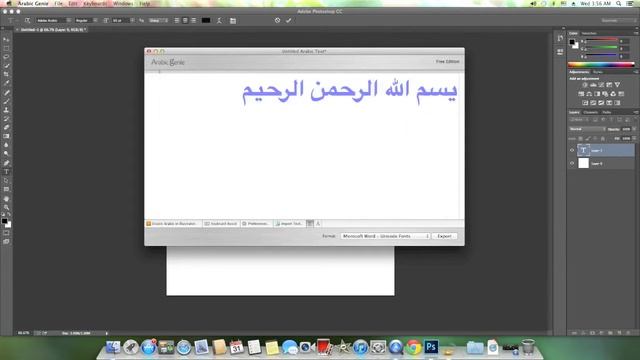Click the red R slider in Color panel
The width and height of the screenshot is (640, 360).
click(x=602, y=40)
